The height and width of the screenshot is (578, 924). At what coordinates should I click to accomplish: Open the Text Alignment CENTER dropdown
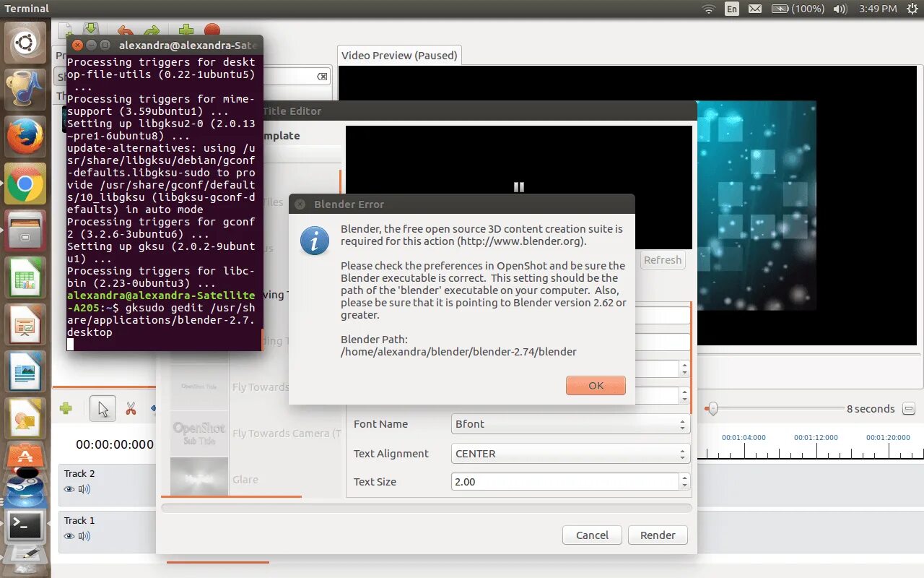coord(570,454)
